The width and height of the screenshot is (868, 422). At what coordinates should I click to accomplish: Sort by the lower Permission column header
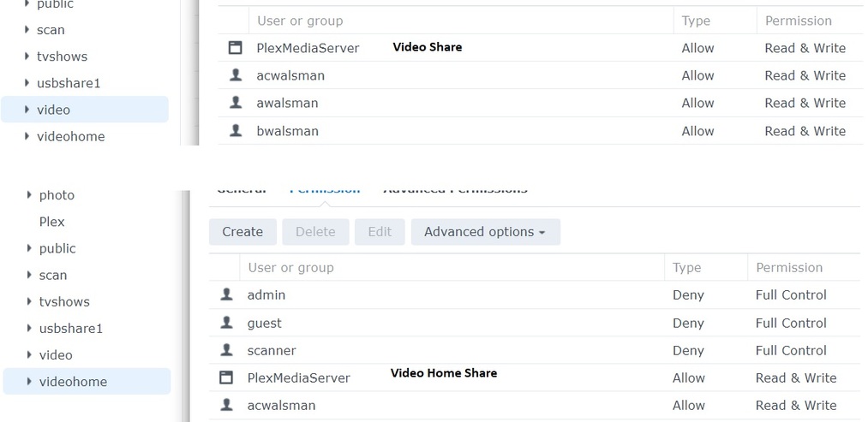789,268
